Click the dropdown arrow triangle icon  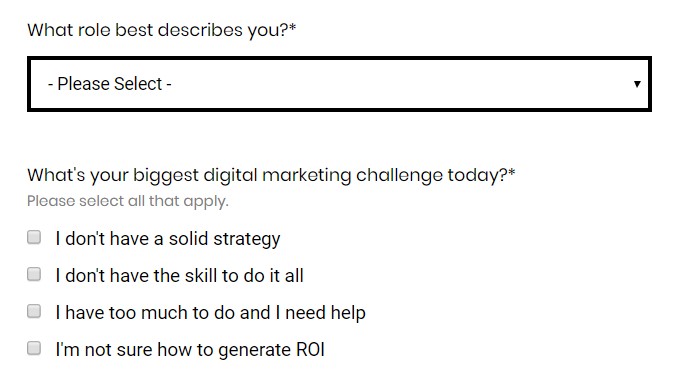(637, 84)
